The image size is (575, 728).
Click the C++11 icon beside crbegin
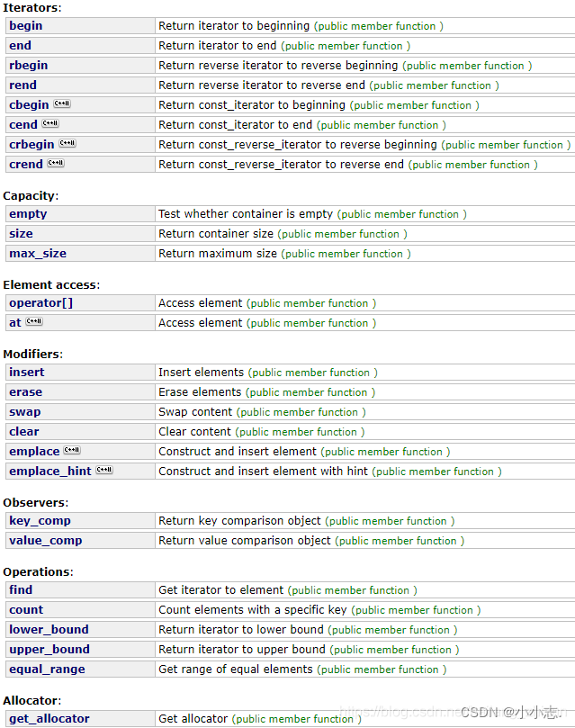(67, 143)
